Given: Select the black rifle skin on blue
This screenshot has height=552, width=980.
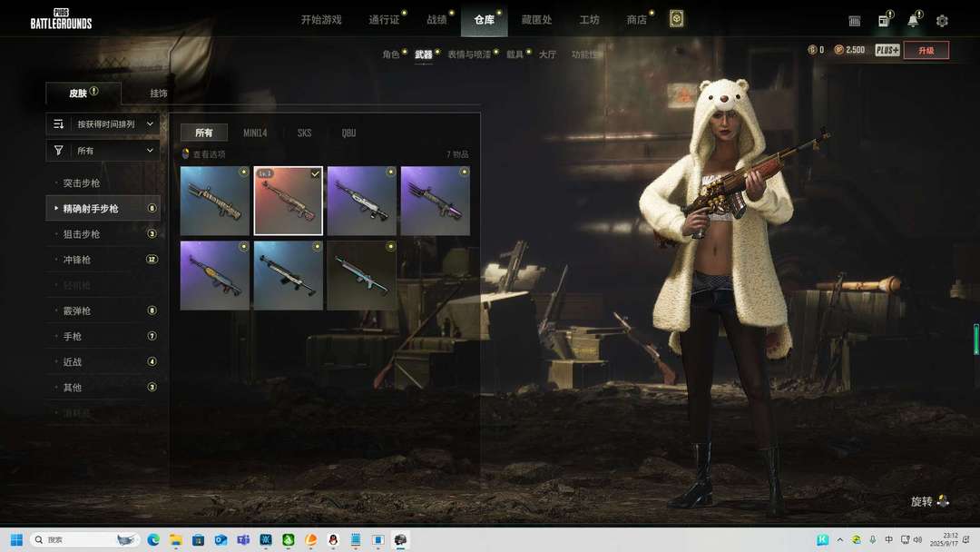Looking at the screenshot, I should [x=289, y=276].
